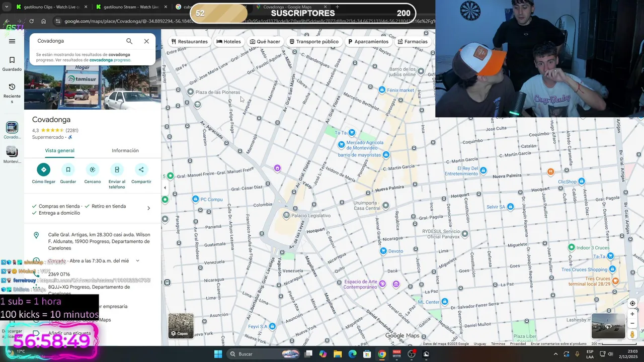This screenshot has width=644, height=362.
Task: Go to browser home button
Action: click(44, 21)
